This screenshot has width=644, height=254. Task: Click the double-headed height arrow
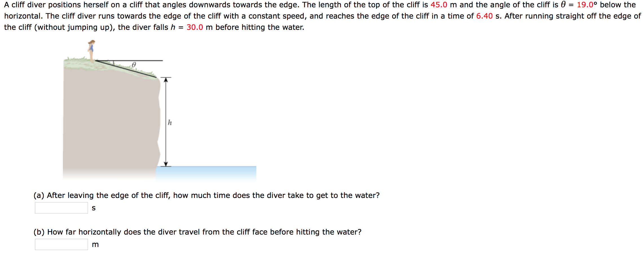(166, 121)
